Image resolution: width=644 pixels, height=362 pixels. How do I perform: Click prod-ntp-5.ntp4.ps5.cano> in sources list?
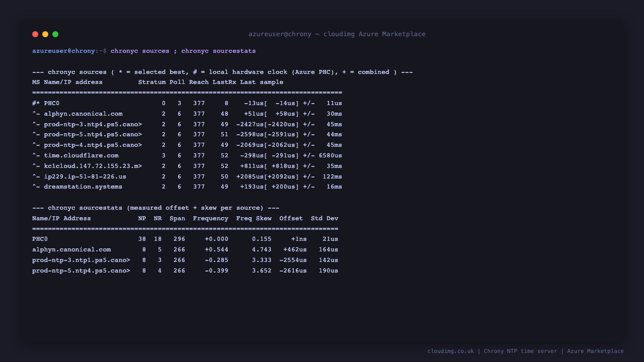(x=93, y=134)
